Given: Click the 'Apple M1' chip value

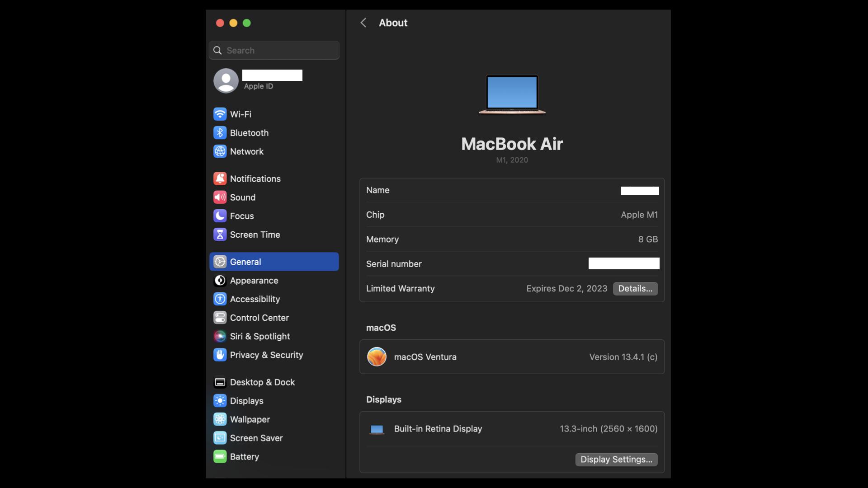Looking at the screenshot, I should (x=639, y=215).
